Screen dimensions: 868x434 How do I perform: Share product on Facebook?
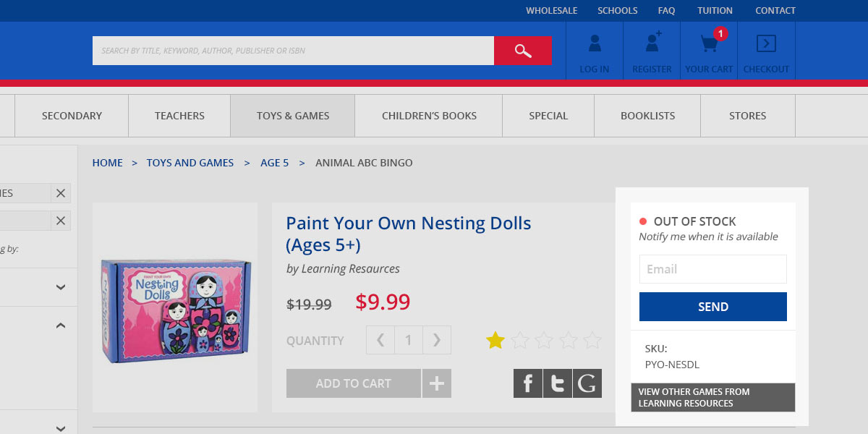click(528, 383)
